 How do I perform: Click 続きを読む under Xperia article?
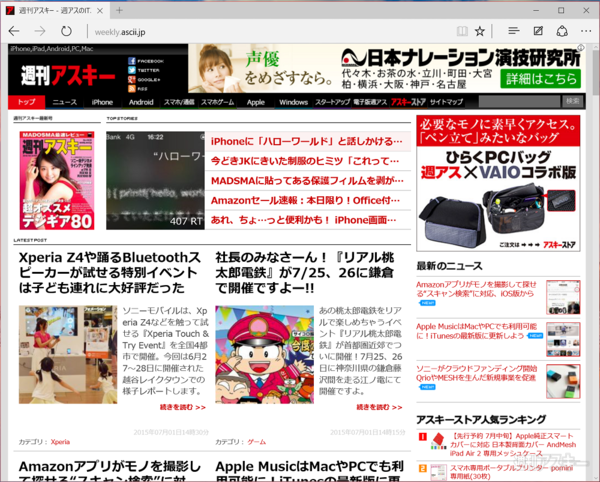[x=183, y=407]
